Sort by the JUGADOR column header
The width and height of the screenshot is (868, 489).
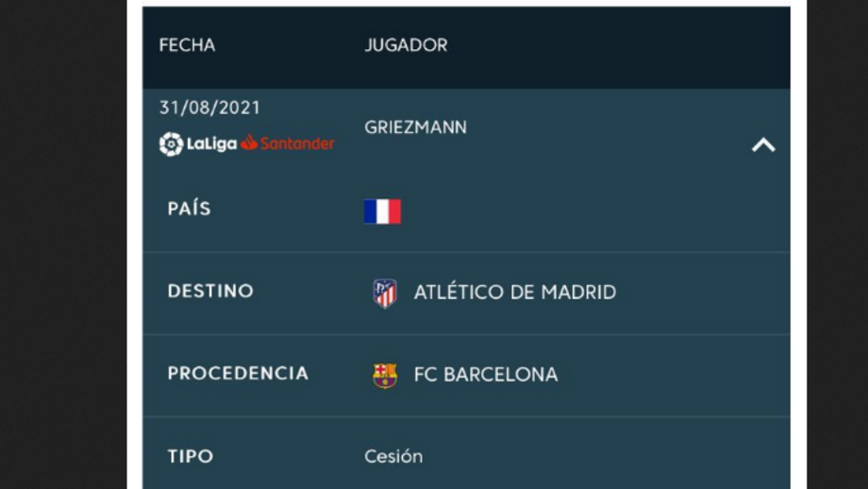point(406,45)
